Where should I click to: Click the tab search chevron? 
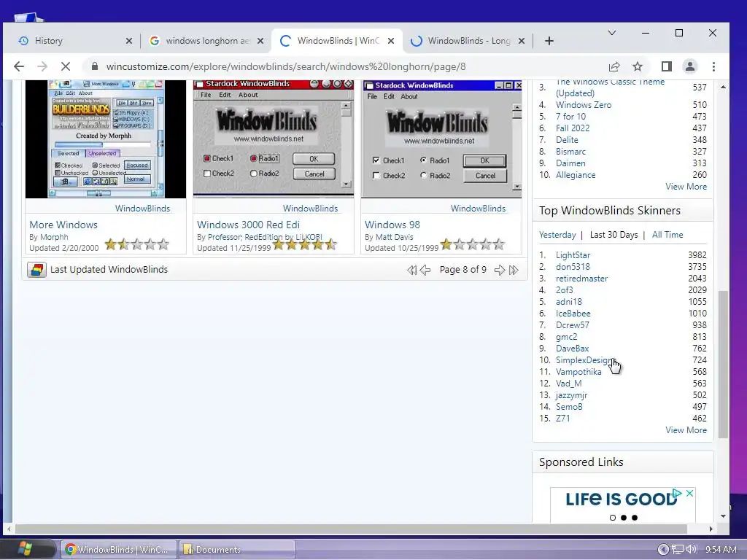[612, 33]
